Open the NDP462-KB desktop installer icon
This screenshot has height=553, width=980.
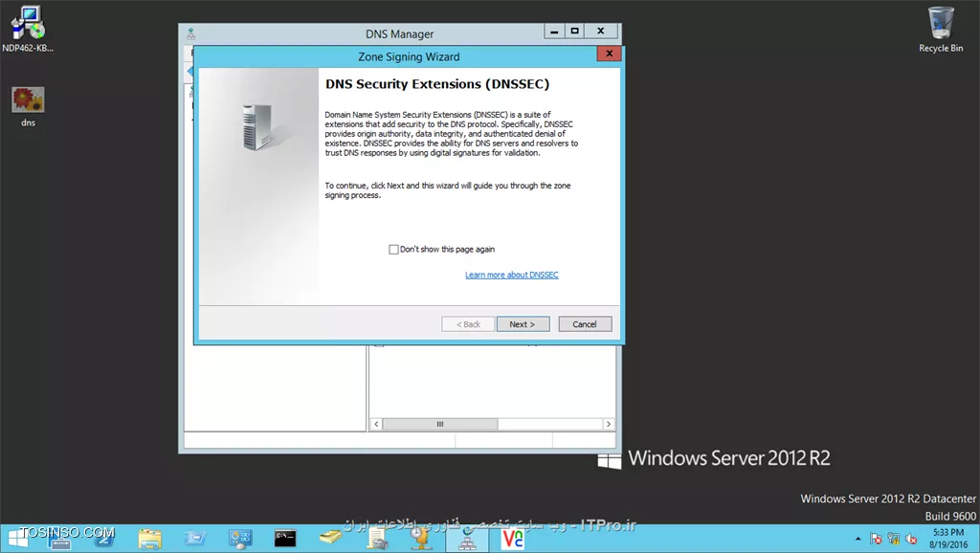click(28, 30)
